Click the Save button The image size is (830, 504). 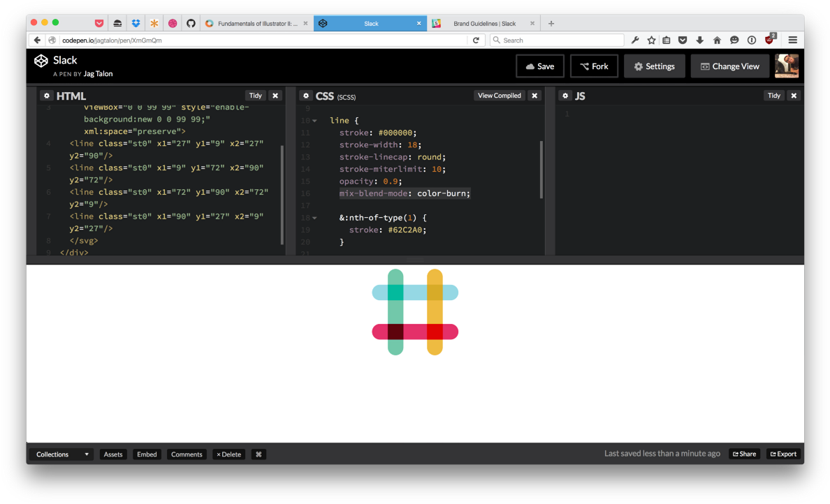click(539, 66)
